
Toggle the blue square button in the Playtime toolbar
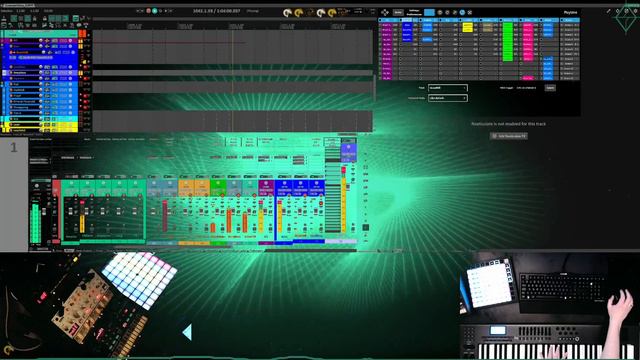click(429, 12)
